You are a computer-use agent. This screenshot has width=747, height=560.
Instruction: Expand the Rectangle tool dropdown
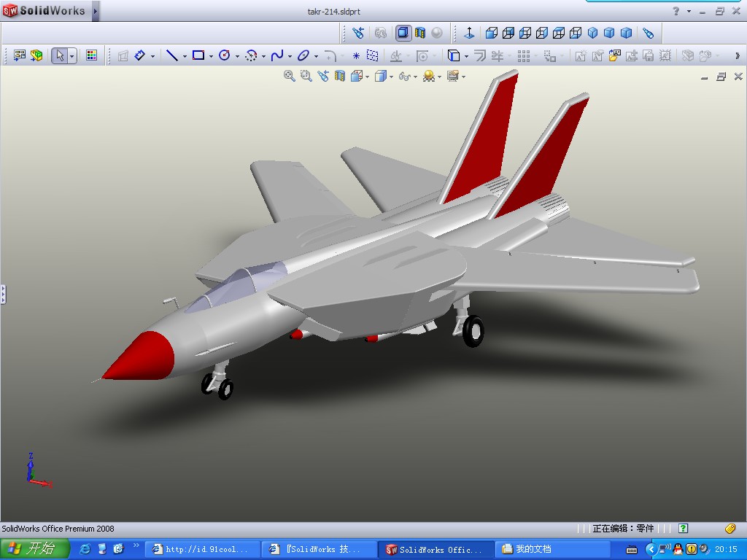pos(211,57)
